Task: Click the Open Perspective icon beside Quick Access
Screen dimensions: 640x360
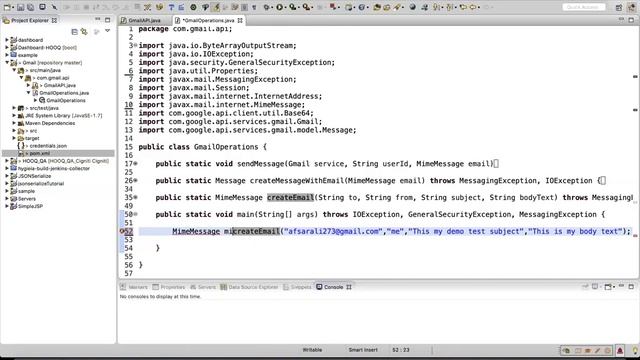Action: click(x=619, y=7)
